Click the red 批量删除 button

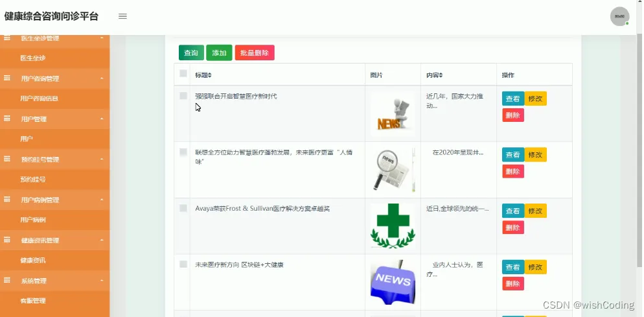pos(255,53)
